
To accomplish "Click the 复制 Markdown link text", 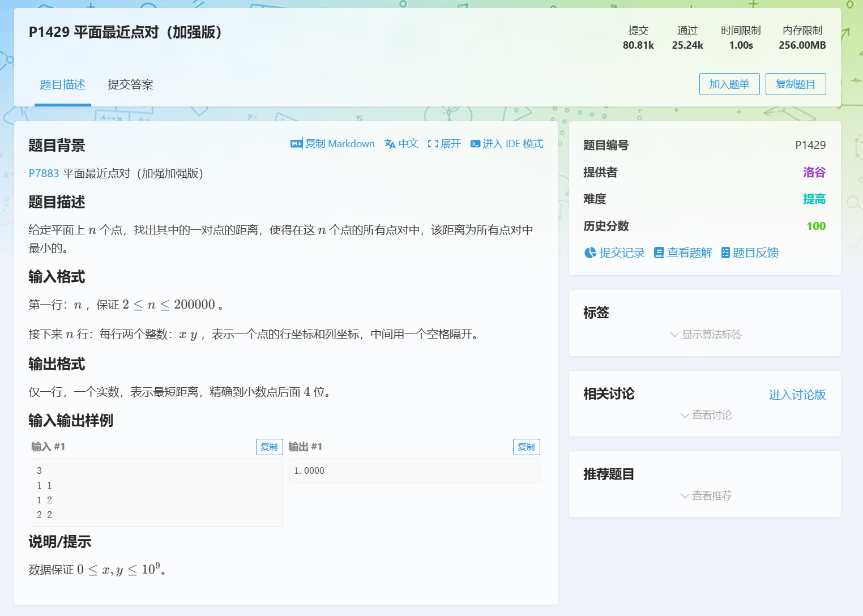I will 340,144.
